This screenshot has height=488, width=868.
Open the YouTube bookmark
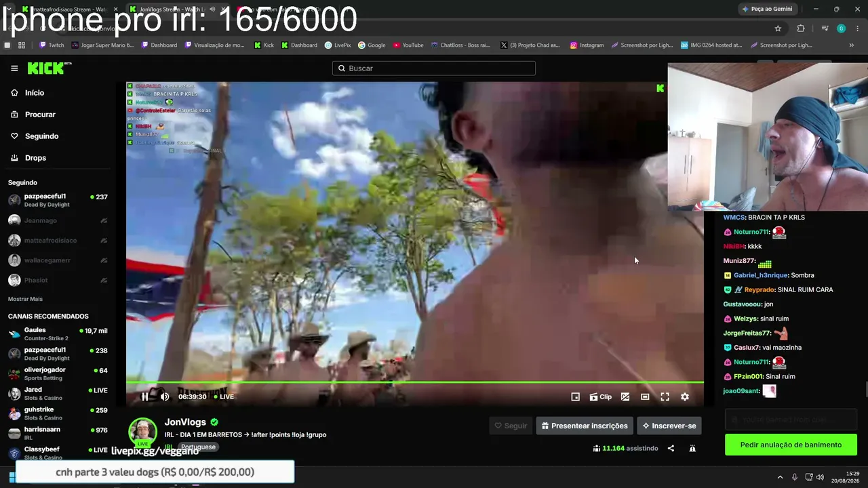(408, 45)
